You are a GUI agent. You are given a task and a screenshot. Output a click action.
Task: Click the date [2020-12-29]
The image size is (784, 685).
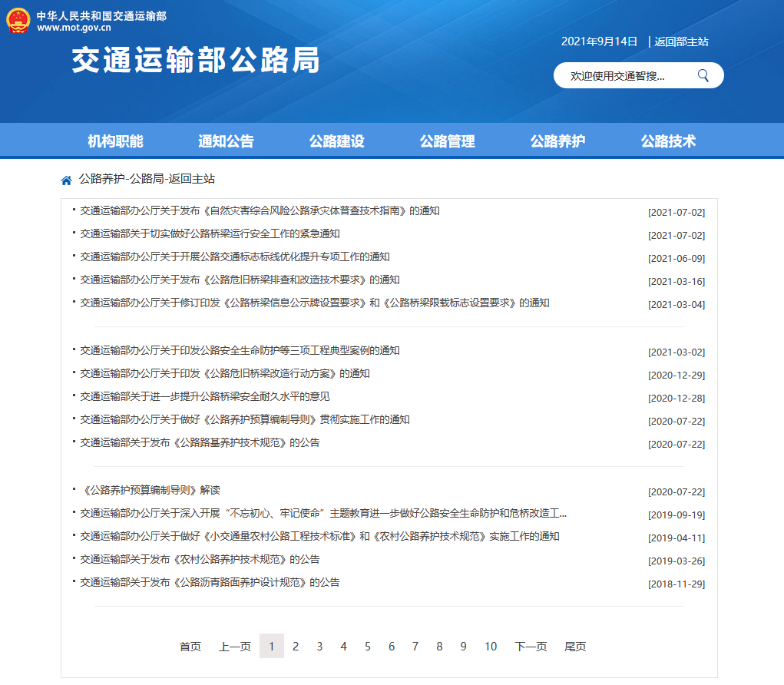[676, 376]
